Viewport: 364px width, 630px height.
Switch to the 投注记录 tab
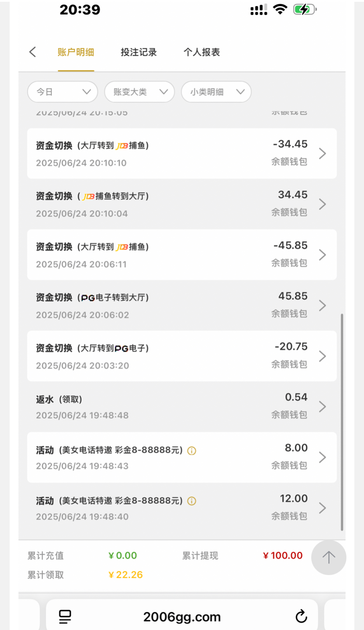click(x=138, y=52)
